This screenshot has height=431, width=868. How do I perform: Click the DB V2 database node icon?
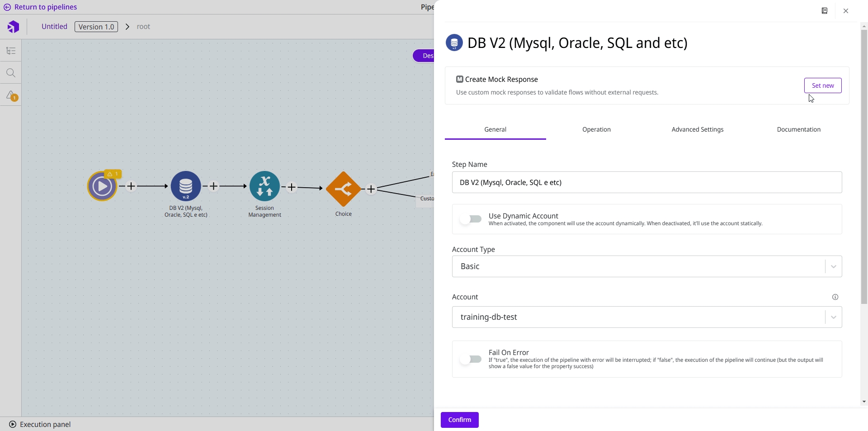click(x=186, y=186)
